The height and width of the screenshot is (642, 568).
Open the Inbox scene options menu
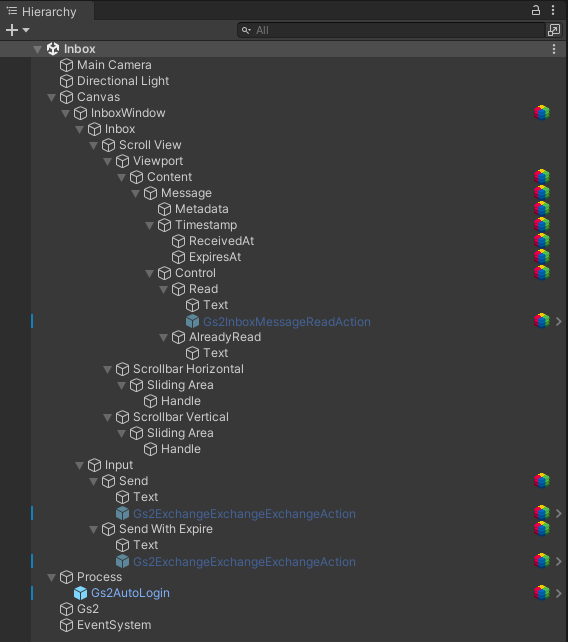click(x=554, y=49)
